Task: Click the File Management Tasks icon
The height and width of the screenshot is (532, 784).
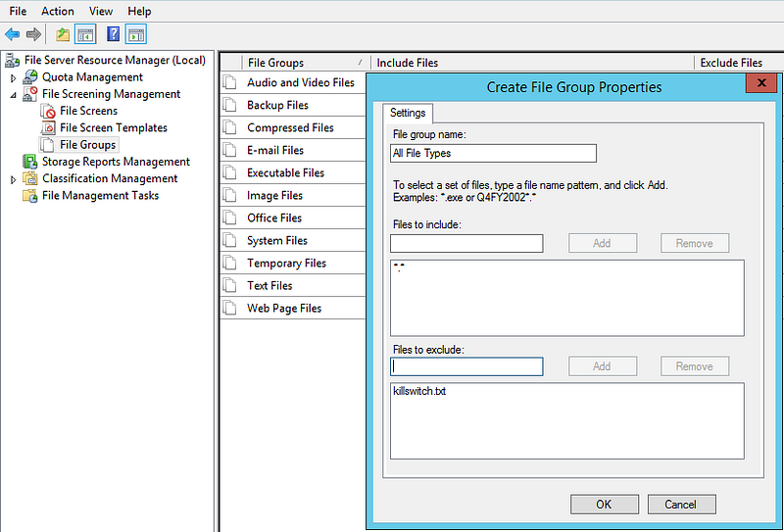Action: coord(30,196)
